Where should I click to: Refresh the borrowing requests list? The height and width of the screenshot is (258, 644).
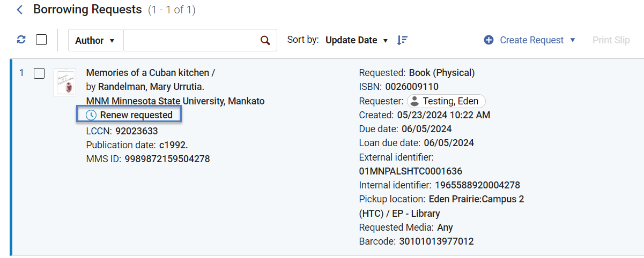[21, 40]
